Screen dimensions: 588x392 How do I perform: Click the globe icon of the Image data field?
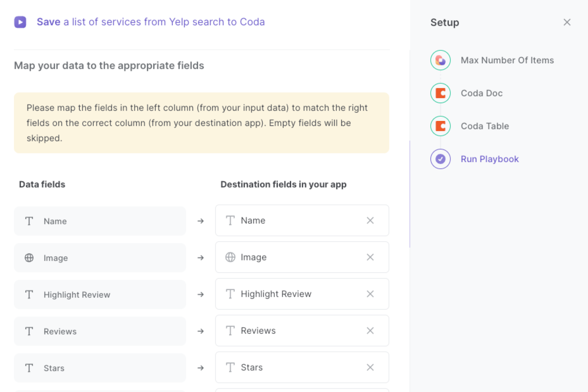[x=29, y=258]
